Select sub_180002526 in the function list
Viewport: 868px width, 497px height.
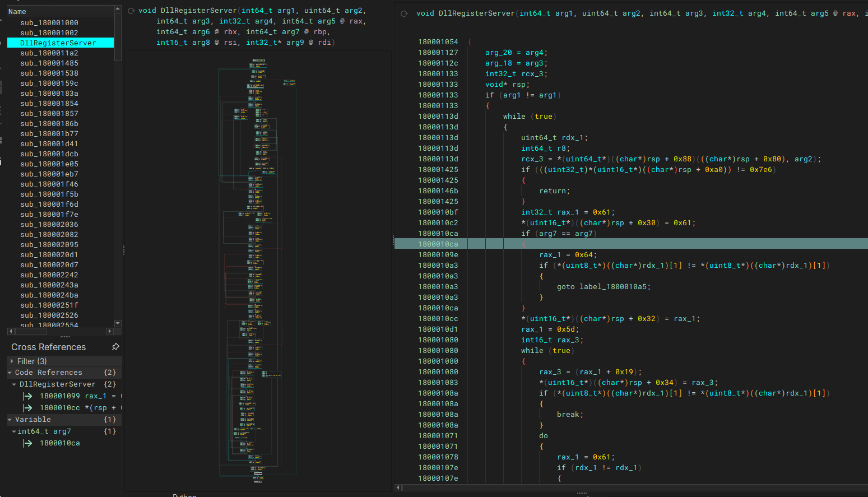pos(61,315)
